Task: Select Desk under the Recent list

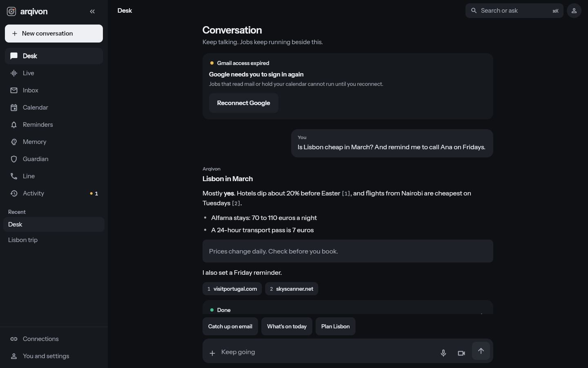Action: [x=54, y=224]
